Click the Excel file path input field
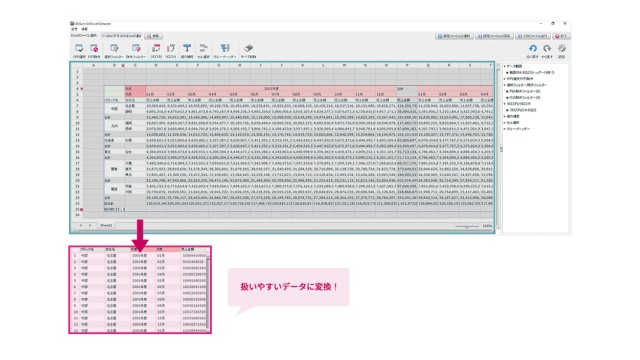The height and width of the screenshot is (360, 640). click(x=122, y=36)
